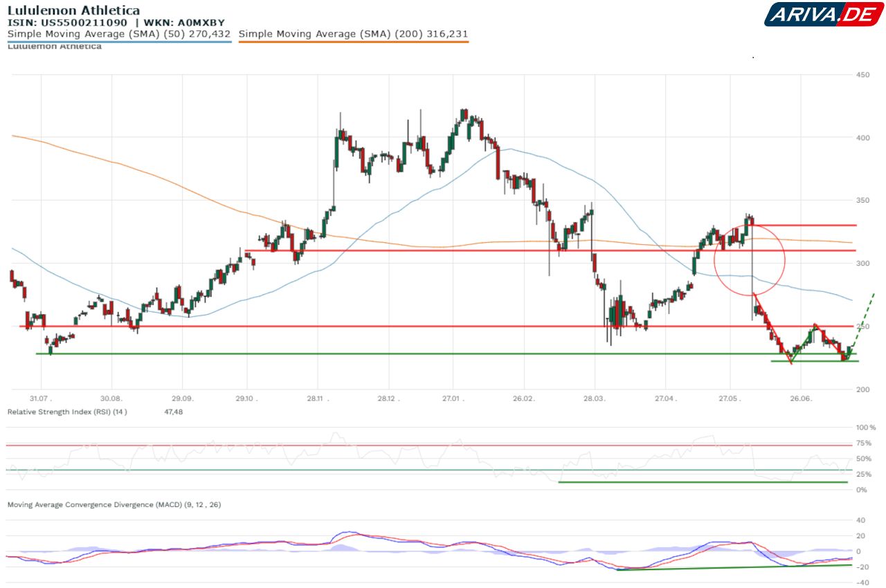The image size is (886, 588).
Task: Click the ARIVA.DE logo
Action: pos(823,15)
